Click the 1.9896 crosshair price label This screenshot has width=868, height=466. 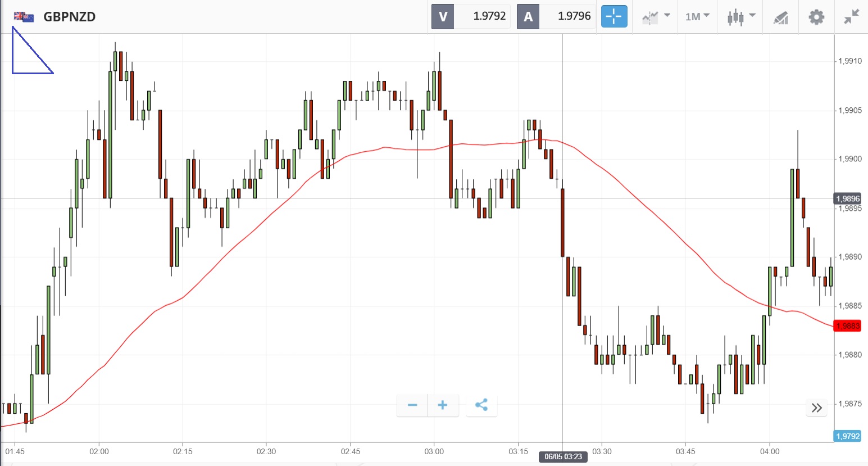(x=847, y=198)
